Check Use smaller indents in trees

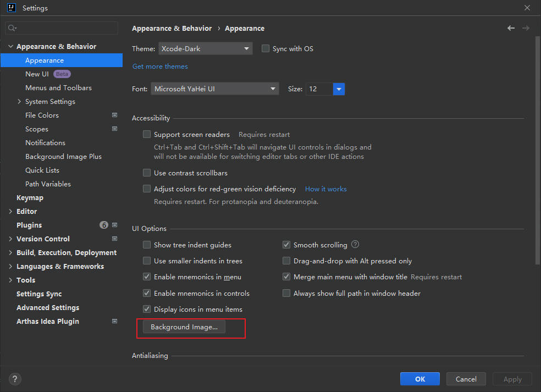pyautogui.click(x=147, y=261)
